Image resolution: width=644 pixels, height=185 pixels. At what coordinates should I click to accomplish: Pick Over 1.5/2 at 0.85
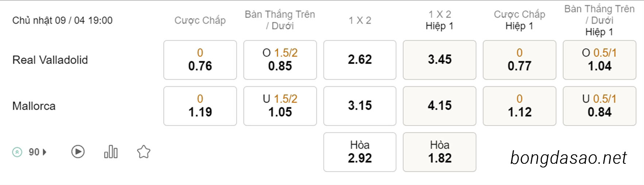tap(280, 60)
